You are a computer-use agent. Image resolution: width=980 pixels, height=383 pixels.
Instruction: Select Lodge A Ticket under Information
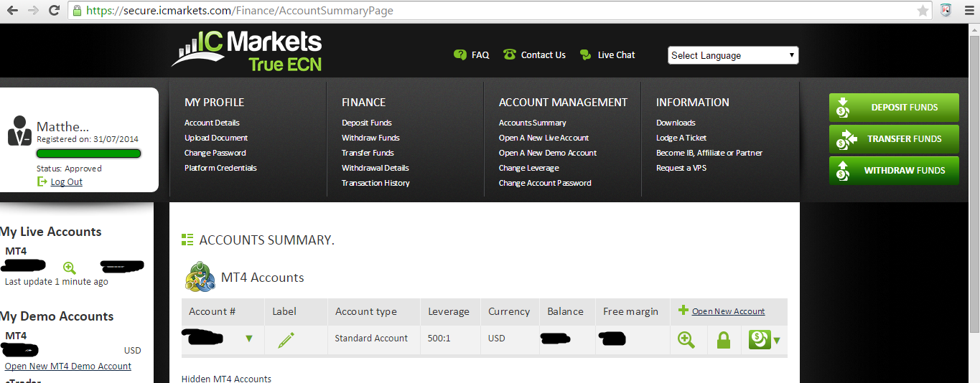(x=681, y=138)
